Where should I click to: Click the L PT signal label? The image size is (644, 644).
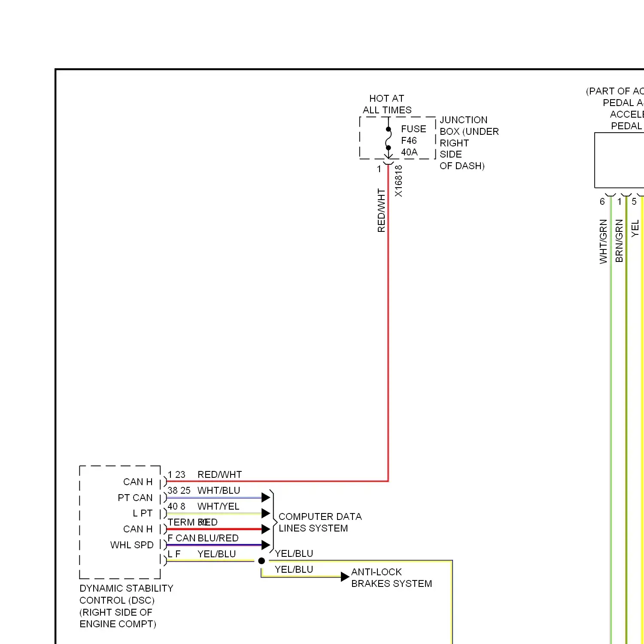[x=143, y=513]
